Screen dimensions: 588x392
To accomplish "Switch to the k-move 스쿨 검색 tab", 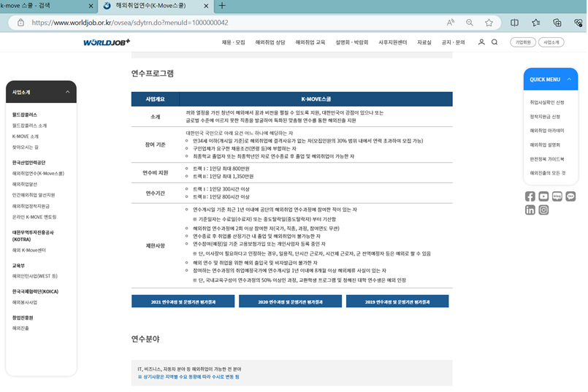I will coord(47,6).
